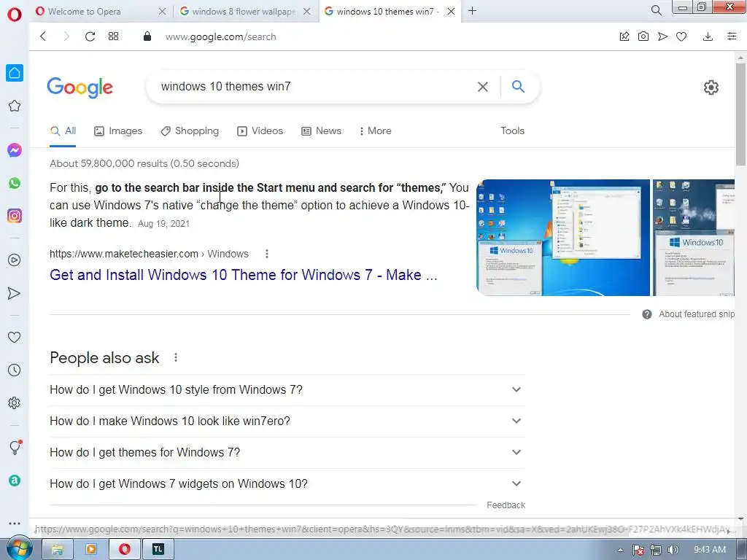Select the Videos results tab

point(260,131)
